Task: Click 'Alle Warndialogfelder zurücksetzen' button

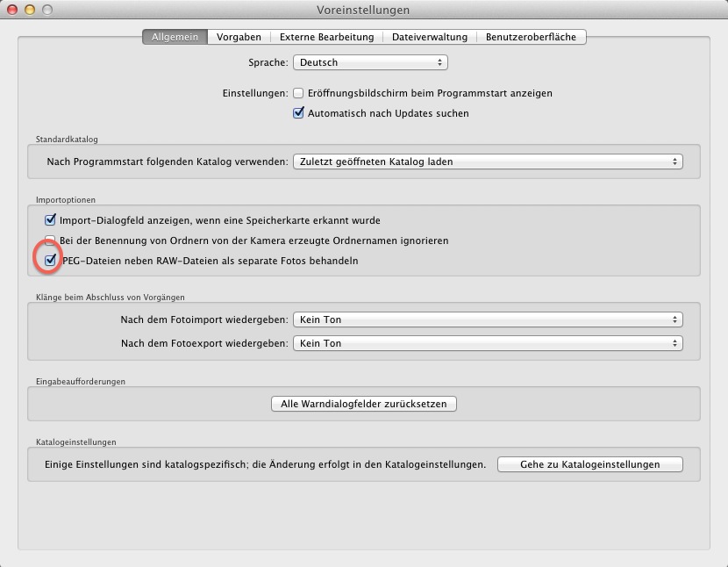Action: (364, 404)
